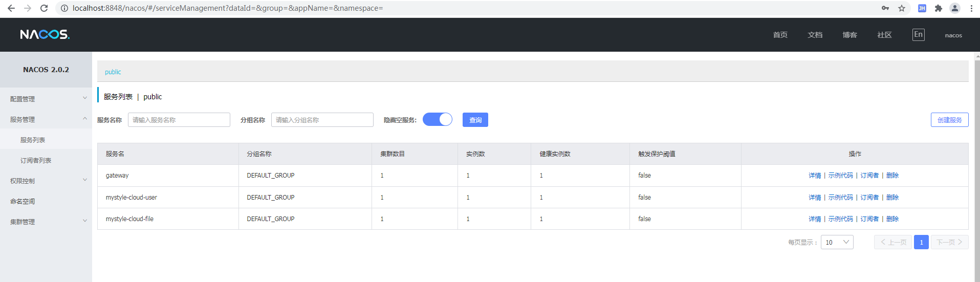Open 订阅者列表 in the sidebar

coord(36,160)
